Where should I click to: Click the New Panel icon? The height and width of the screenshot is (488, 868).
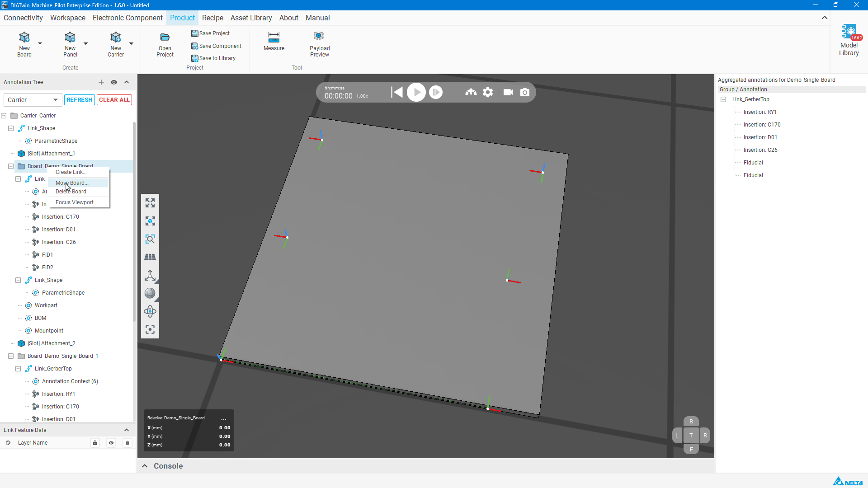click(x=70, y=44)
